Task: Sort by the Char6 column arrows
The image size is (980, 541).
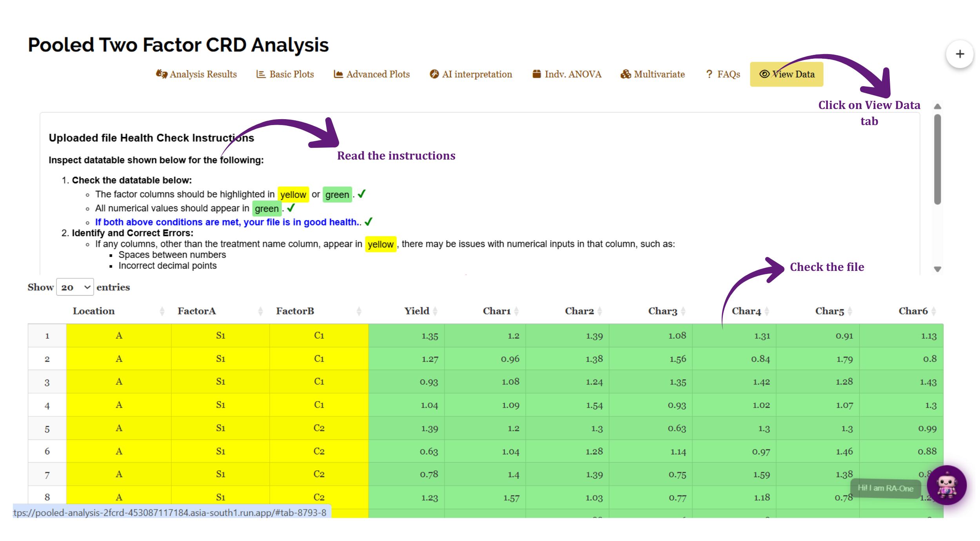Action: click(x=933, y=311)
